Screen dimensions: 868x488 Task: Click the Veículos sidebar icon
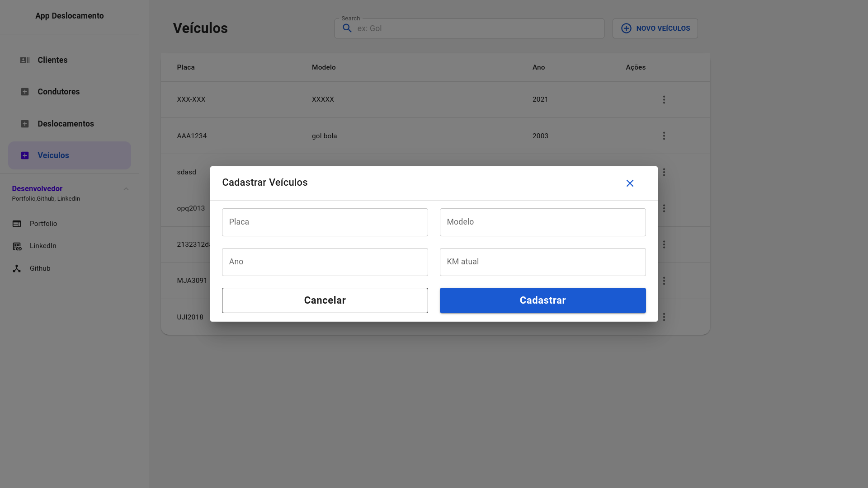pyautogui.click(x=25, y=155)
